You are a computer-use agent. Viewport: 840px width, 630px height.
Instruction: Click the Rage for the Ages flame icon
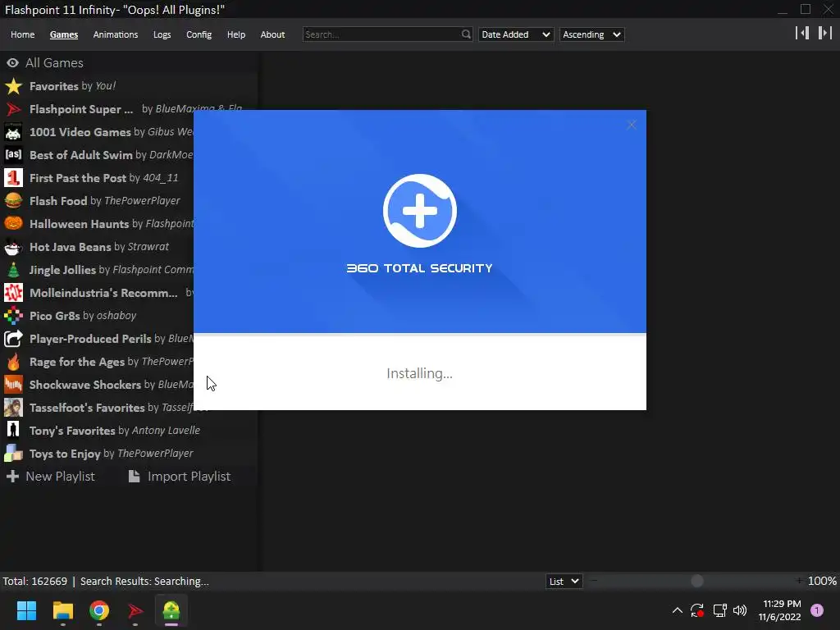pyautogui.click(x=13, y=362)
